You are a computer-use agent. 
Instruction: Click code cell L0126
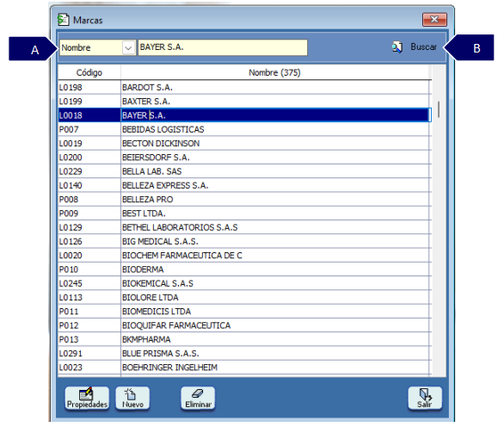coord(89,241)
